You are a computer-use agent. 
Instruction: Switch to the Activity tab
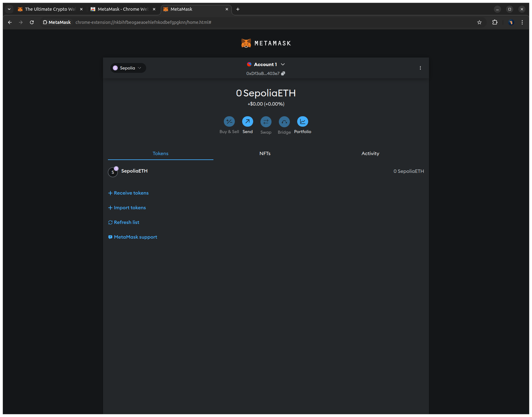[x=370, y=154]
